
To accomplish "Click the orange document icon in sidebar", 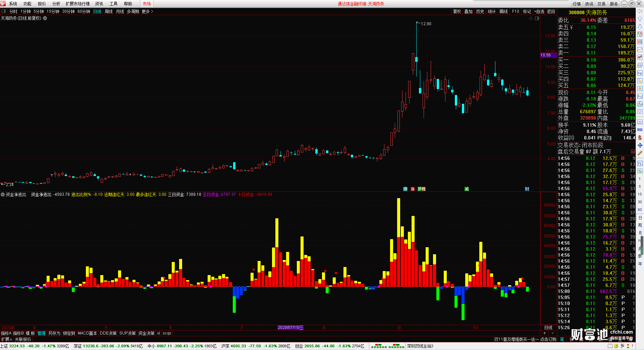I will point(640,88).
